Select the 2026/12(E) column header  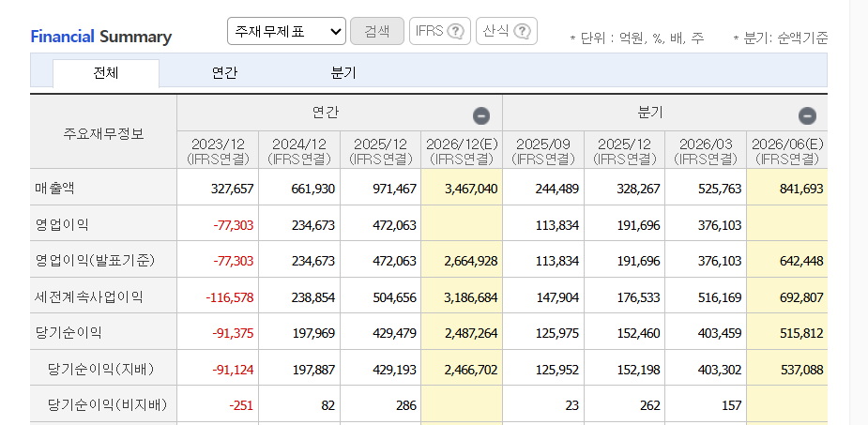[462, 150]
